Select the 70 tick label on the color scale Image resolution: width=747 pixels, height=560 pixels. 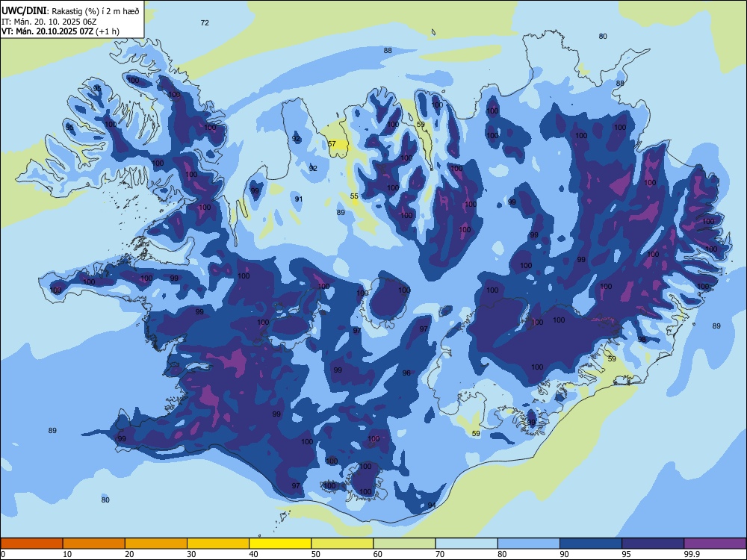click(440, 554)
